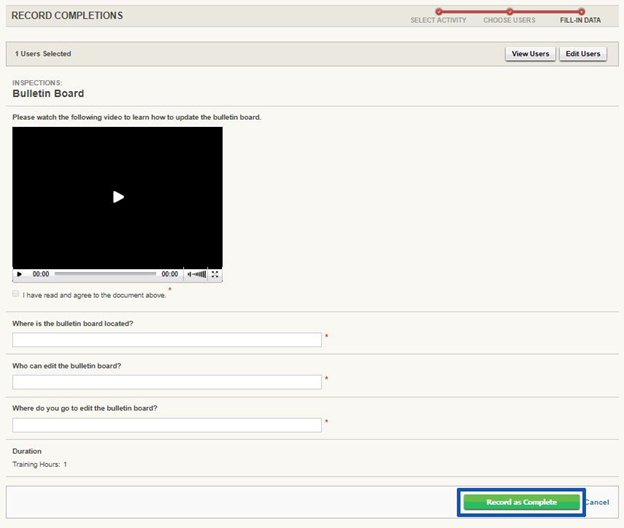This screenshot has width=624, height=528.
Task: Click the video volume speaker icon
Action: pos(189,274)
